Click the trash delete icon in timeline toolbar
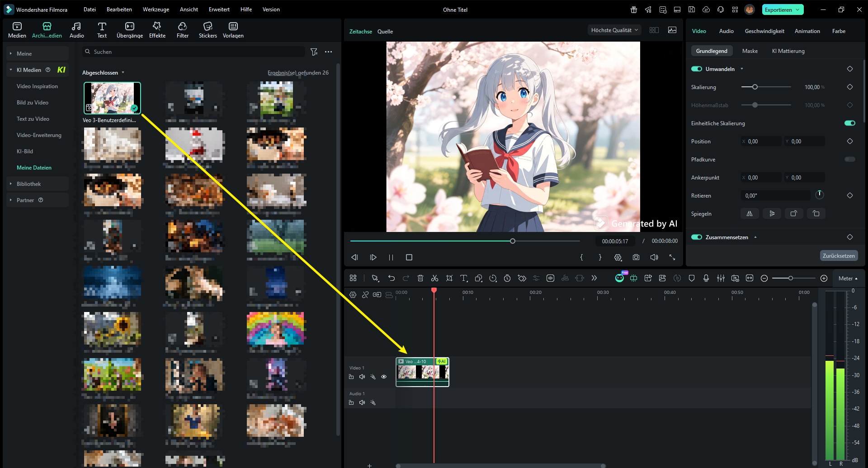This screenshot has width=868, height=468. point(420,278)
